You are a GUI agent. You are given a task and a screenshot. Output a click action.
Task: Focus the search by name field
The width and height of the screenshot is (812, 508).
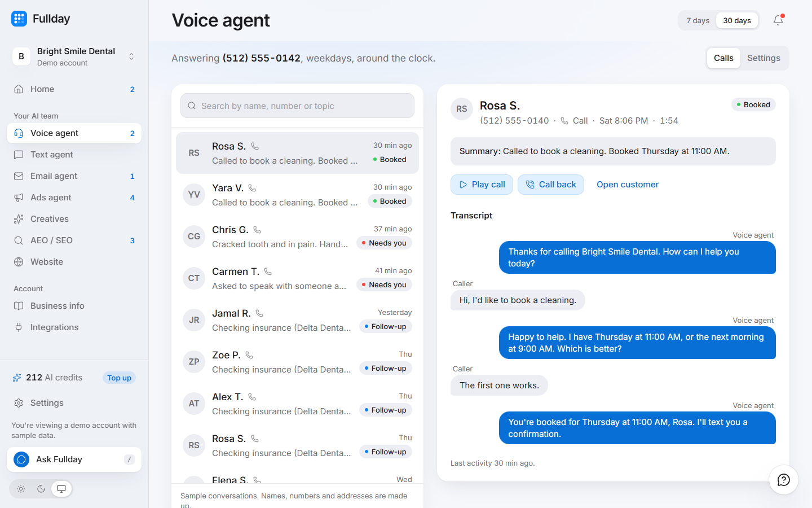297,106
